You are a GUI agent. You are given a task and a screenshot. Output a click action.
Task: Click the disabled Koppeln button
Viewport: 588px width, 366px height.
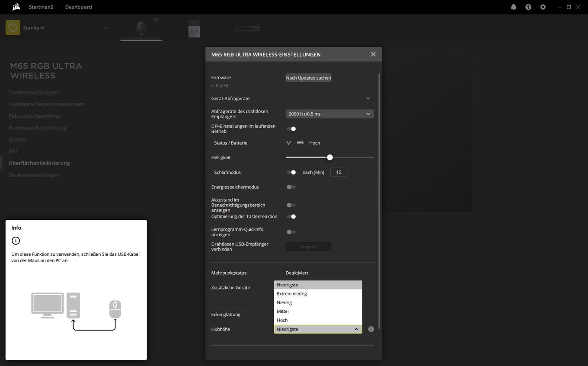pos(308,247)
